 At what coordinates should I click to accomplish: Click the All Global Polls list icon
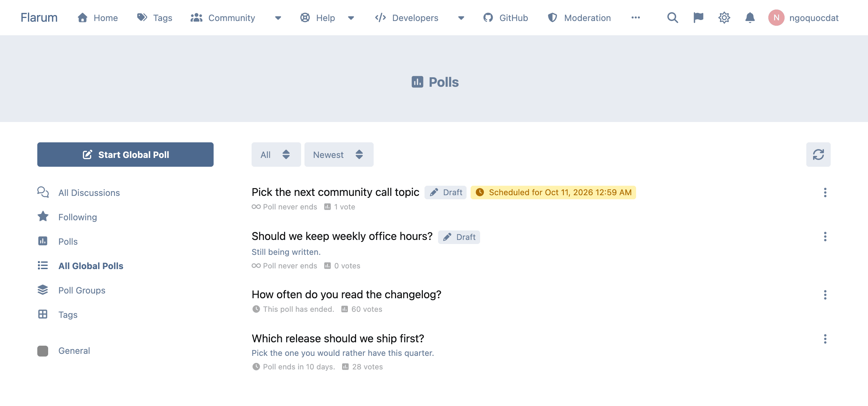coord(43,265)
